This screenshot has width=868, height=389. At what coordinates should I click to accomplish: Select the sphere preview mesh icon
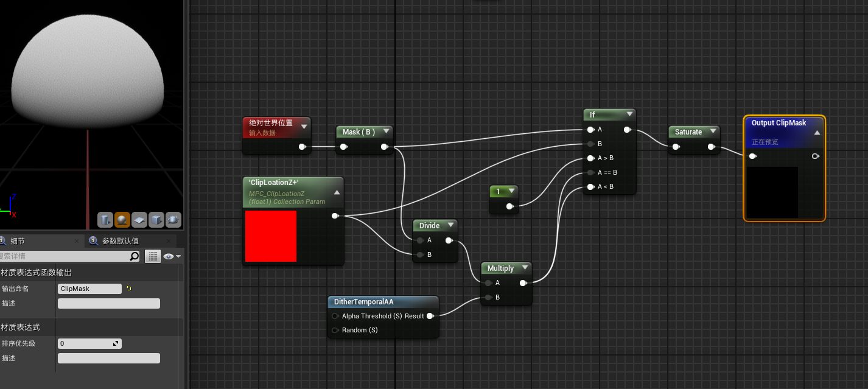coord(122,219)
